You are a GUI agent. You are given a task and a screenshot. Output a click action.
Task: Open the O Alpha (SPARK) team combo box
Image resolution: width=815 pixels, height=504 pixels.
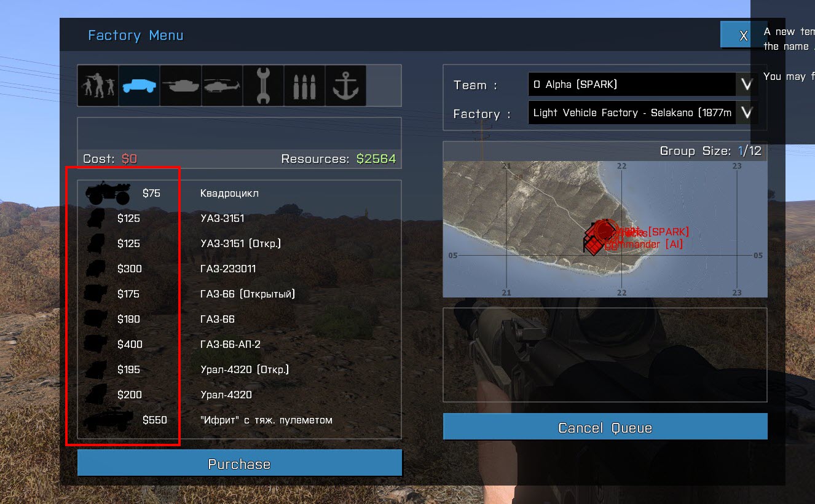pos(632,85)
